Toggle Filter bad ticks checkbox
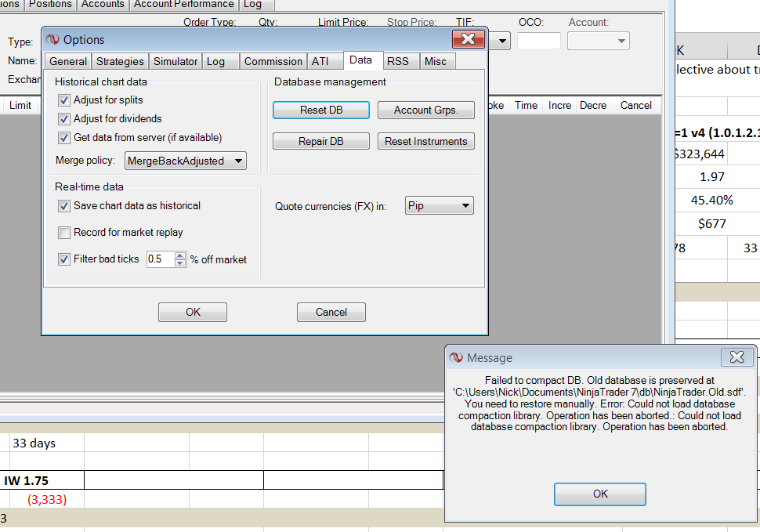The image size is (760, 532). (x=63, y=259)
